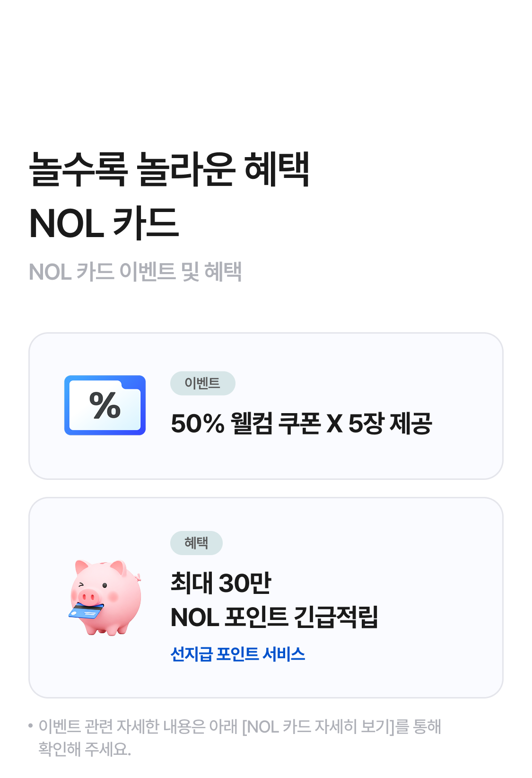Open the 선지급 포인트 서비스 link
The image size is (532, 778).
point(238,654)
